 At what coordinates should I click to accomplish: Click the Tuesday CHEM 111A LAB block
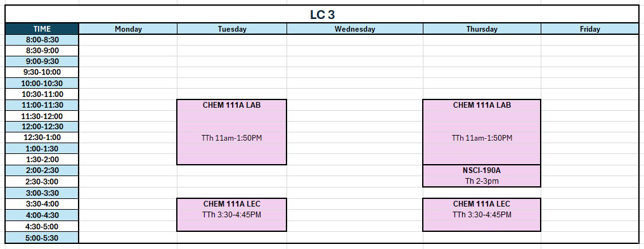(231, 132)
